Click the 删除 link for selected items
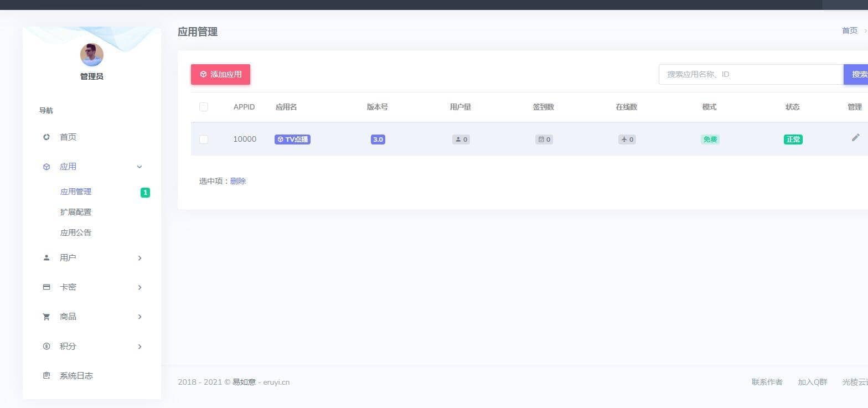 [x=238, y=181]
